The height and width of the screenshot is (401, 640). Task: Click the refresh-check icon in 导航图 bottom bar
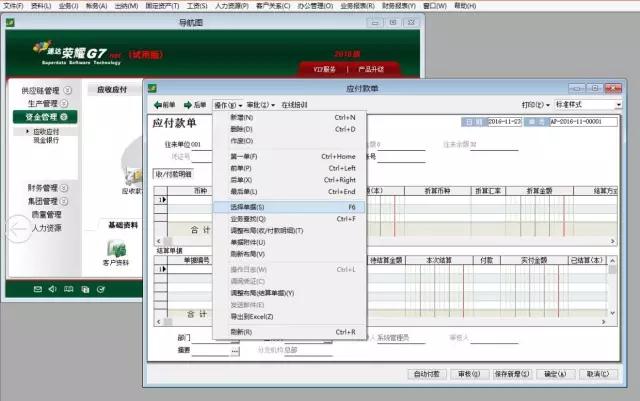click(101, 290)
